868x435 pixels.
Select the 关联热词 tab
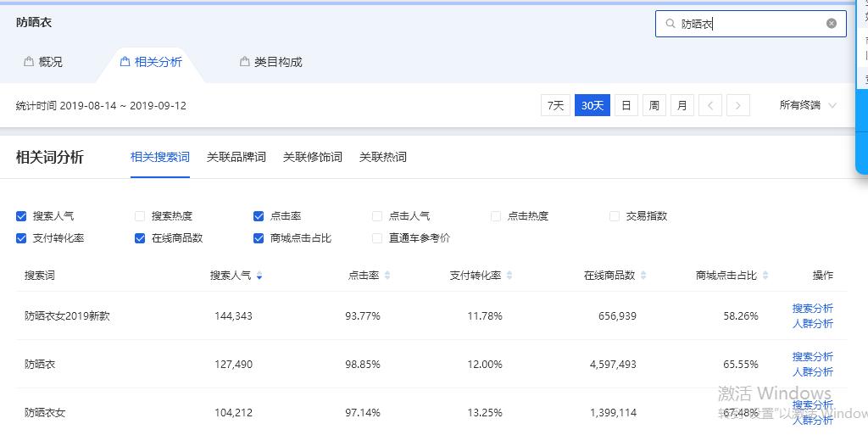click(x=383, y=157)
